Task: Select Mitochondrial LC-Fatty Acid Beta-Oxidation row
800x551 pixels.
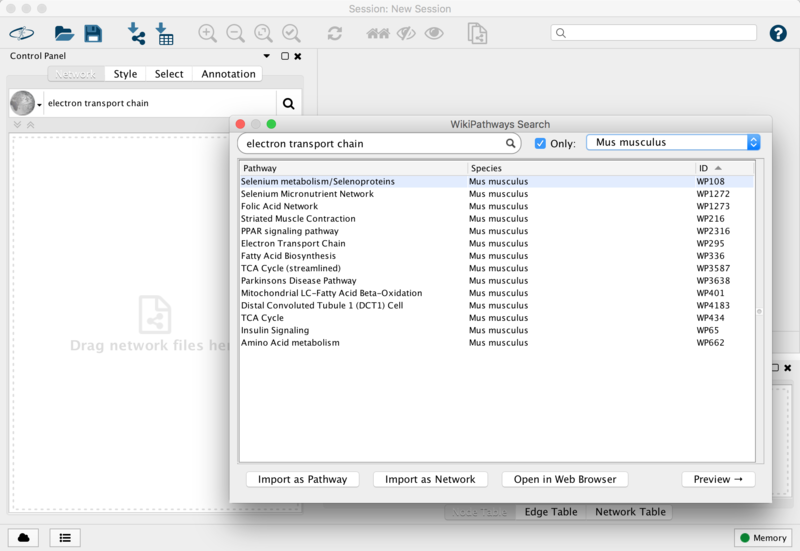Action: [496, 293]
